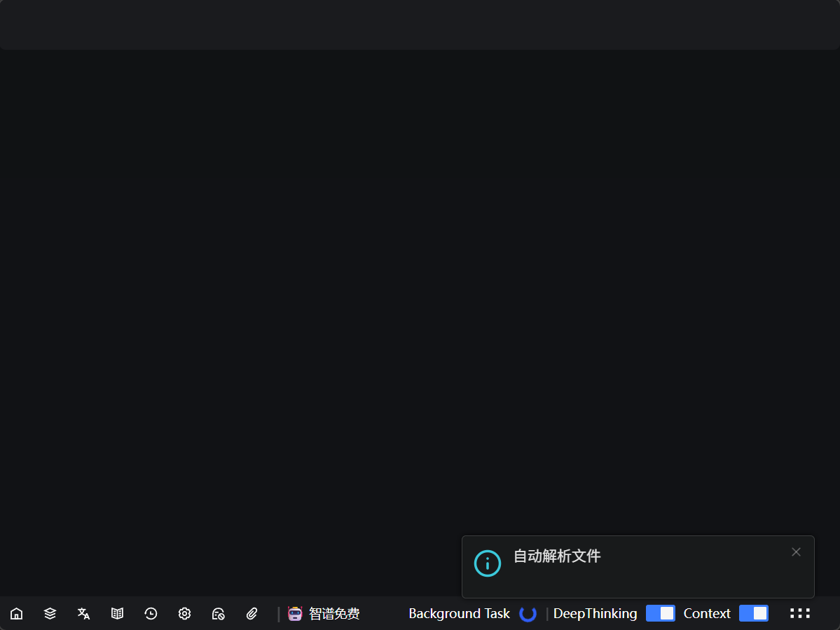
Task: Click the top header bar
Action: 420,25
